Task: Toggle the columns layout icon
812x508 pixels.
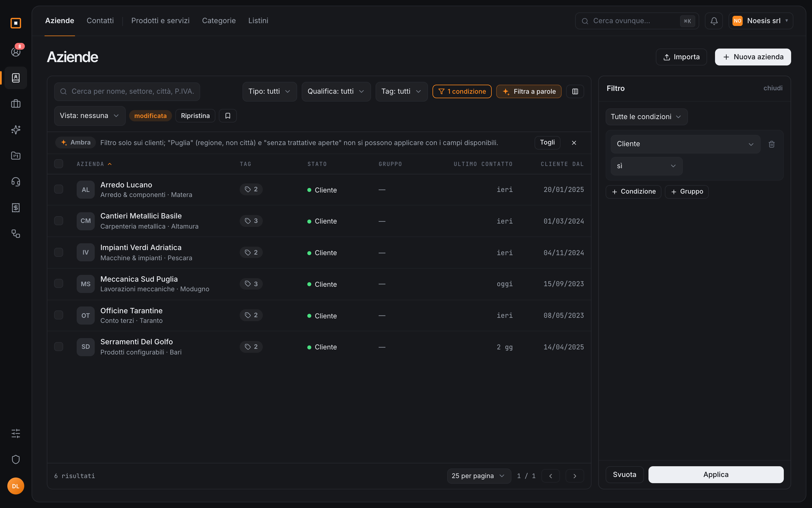Action: (x=575, y=91)
